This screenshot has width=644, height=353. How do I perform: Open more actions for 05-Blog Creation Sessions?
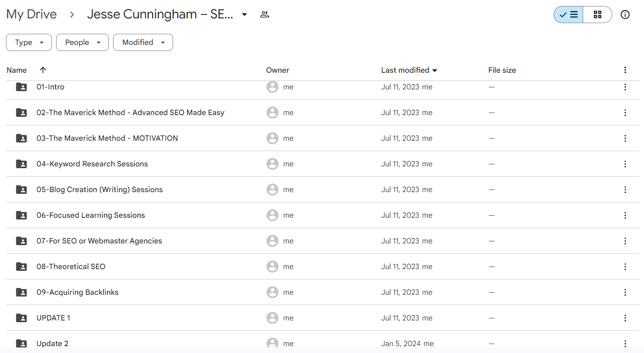tap(625, 190)
